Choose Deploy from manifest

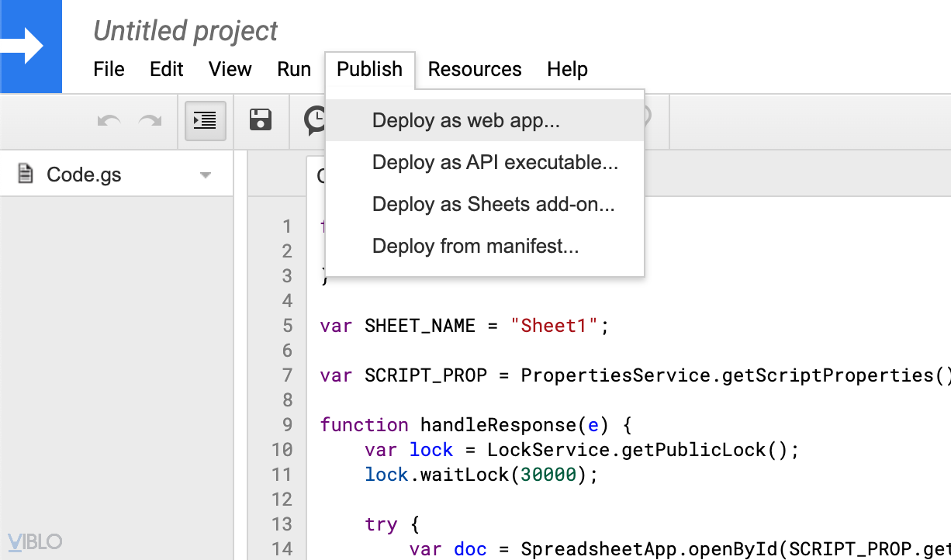click(x=475, y=247)
